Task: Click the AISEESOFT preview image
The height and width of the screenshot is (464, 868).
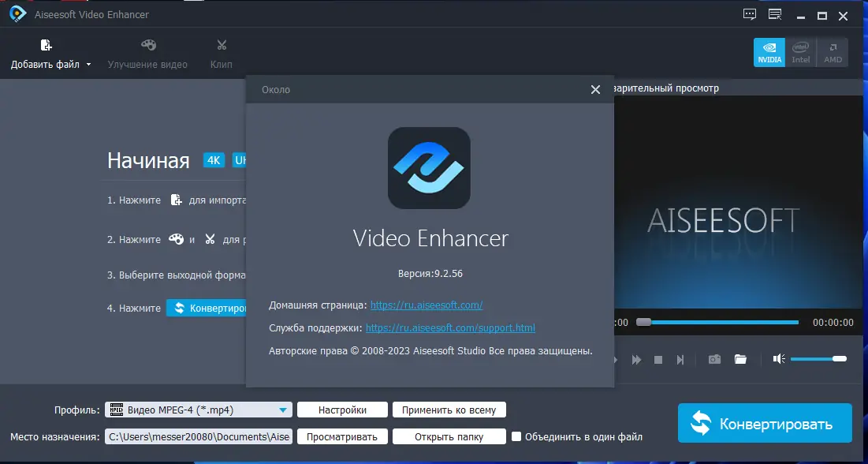Action: (x=738, y=203)
